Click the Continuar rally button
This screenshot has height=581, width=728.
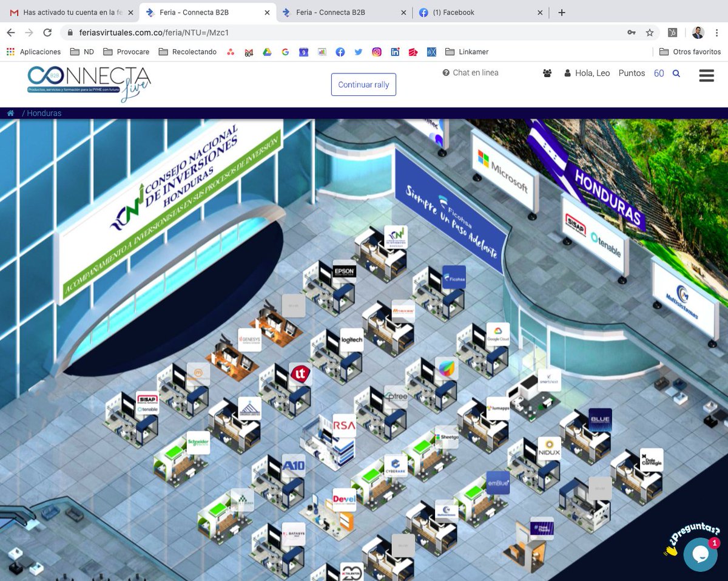(363, 84)
